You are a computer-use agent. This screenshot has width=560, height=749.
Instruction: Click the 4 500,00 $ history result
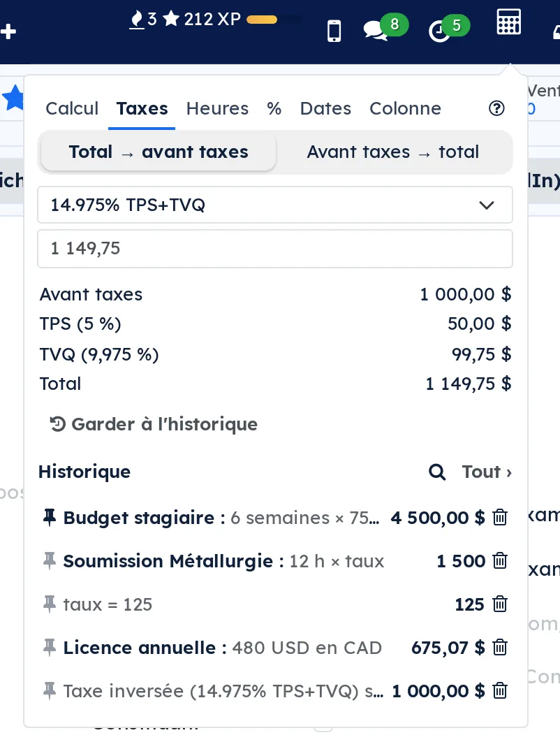[438, 518]
